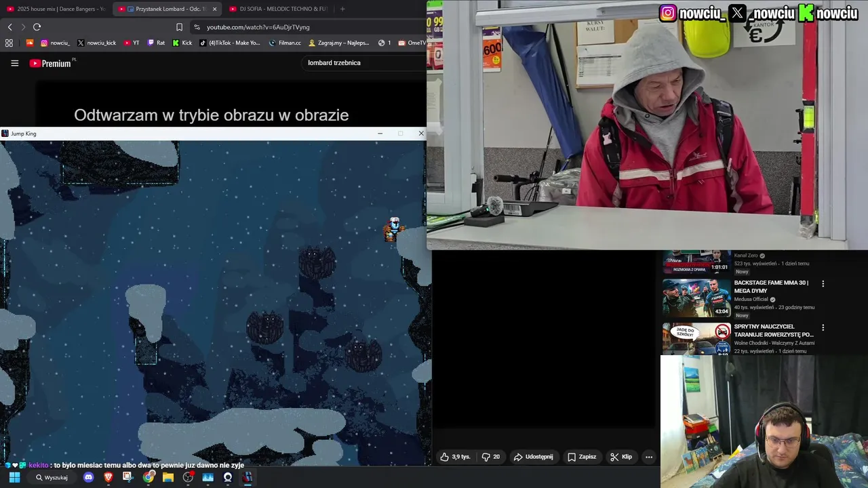868x488 pixels.
Task: Open File Explorer from taskbar
Action: [167, 477]
